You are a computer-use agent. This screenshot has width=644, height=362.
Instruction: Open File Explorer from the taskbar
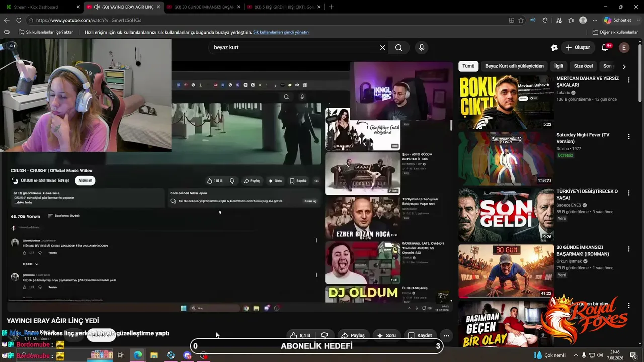(154, 355)
